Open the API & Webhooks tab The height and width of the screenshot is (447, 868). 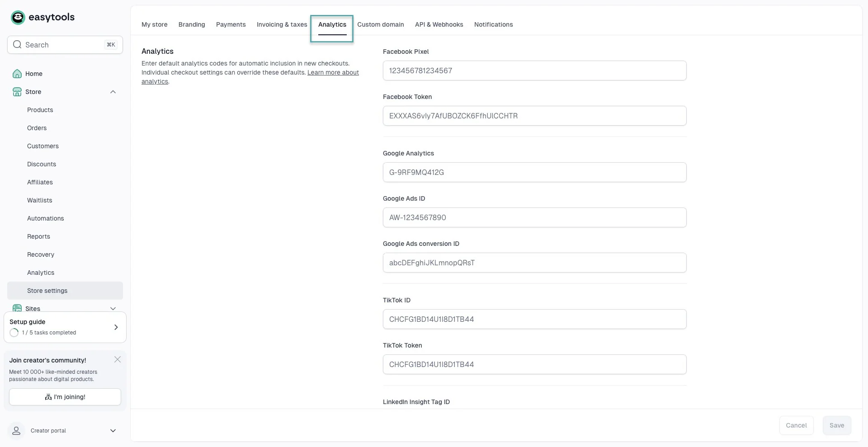[x=439, y=24]
